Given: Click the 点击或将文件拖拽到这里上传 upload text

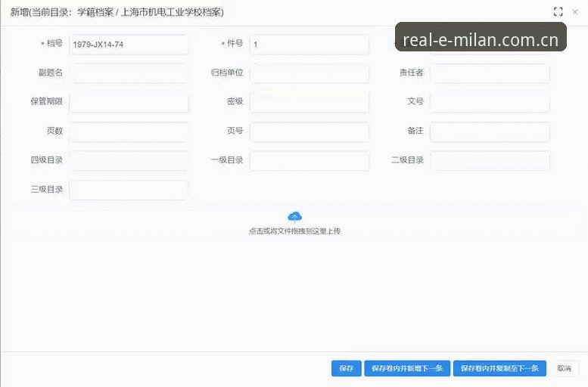Looking at the screenshot, I should click(x=294, y=231).
